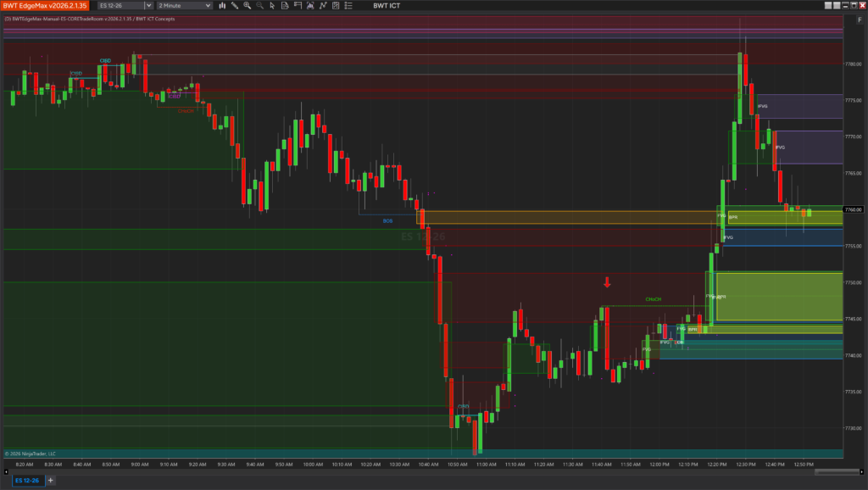
Task: Click the zoom out magnifier icon
Action: click(259, 6)
